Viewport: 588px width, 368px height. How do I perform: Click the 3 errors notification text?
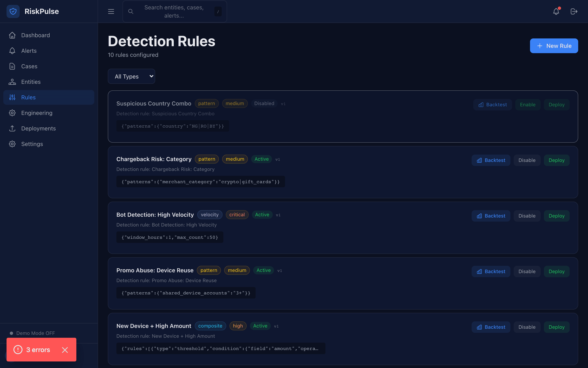38,350
